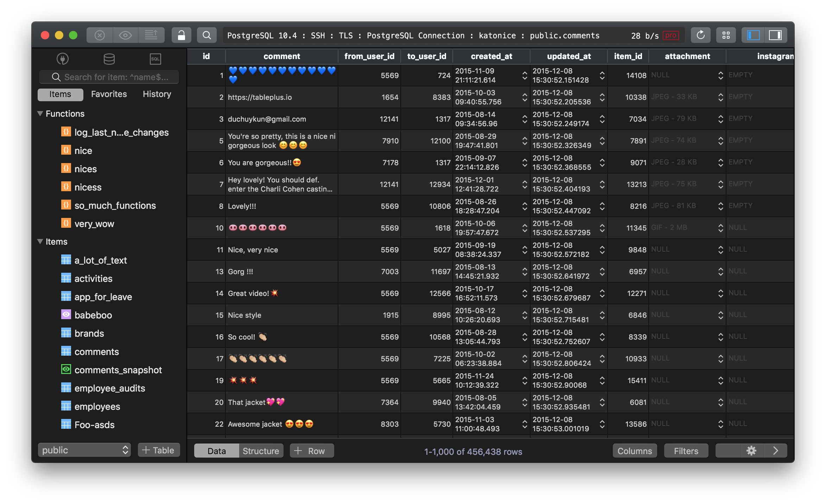Collapse the Items section
The image size is (826, 504).
coord(40,241)
